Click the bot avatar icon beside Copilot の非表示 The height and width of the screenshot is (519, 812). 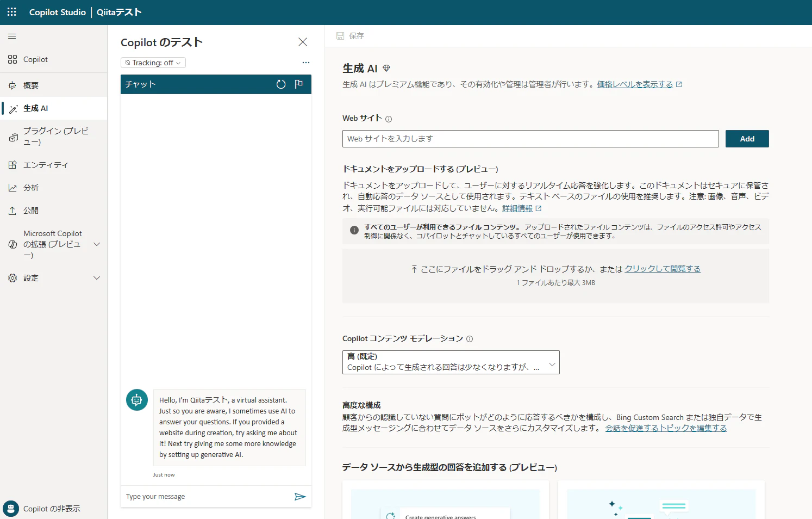[11, 509]
